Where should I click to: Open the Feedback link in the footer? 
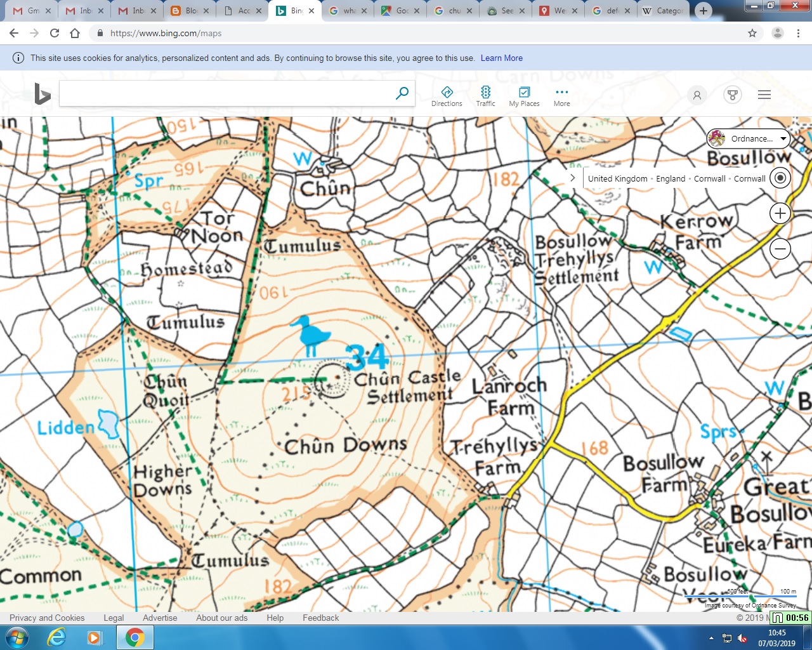point(320,618)
